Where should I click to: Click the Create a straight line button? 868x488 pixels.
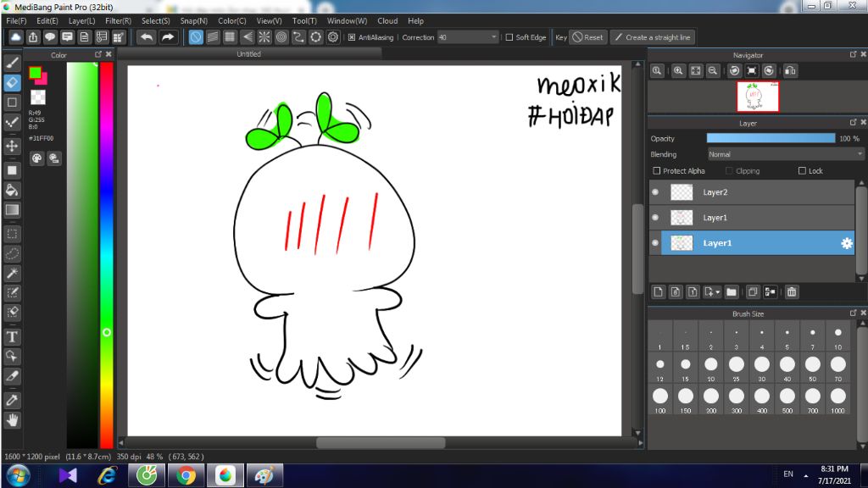coord(652,37)
